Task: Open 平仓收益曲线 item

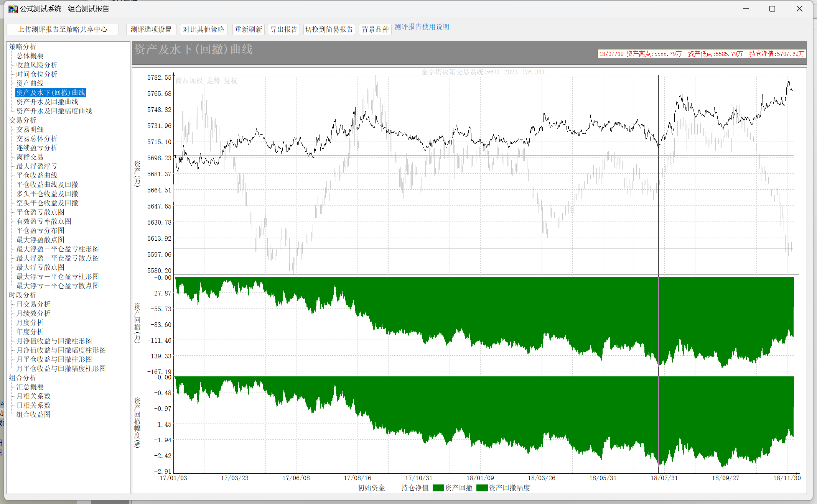Action: coord(37,175)
